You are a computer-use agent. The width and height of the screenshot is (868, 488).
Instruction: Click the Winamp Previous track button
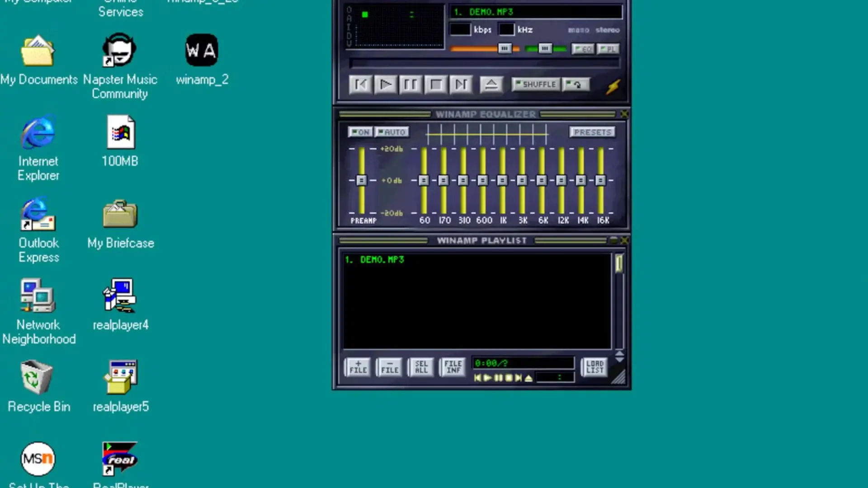[x=360, y=84]
